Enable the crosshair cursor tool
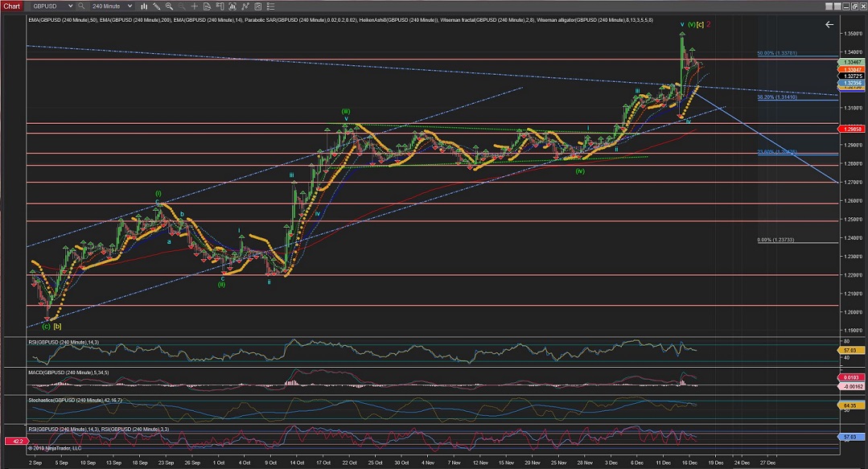Screen dimensions: 868x469 195,6
